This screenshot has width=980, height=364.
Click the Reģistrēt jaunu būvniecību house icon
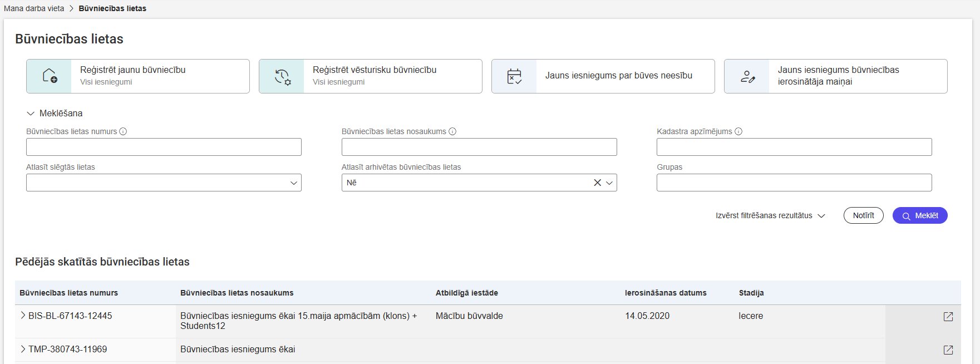pyautogui.click(x=50, y=76)
